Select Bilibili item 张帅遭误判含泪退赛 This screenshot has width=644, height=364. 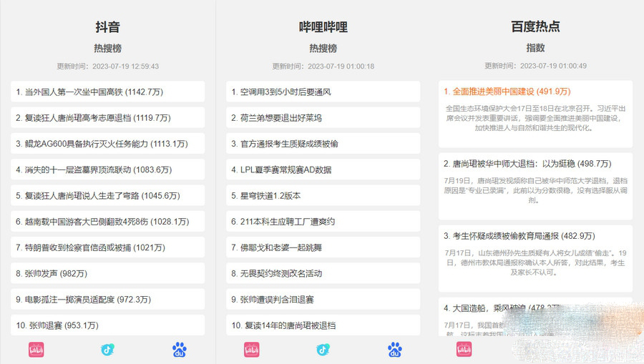click(323, 299)
